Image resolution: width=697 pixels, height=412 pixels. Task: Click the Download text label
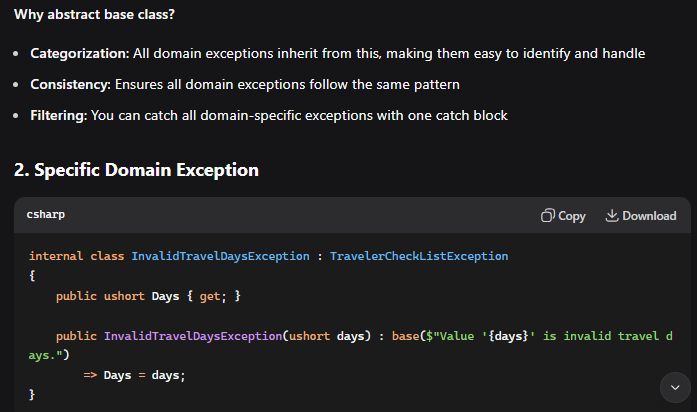pos(649,216)
